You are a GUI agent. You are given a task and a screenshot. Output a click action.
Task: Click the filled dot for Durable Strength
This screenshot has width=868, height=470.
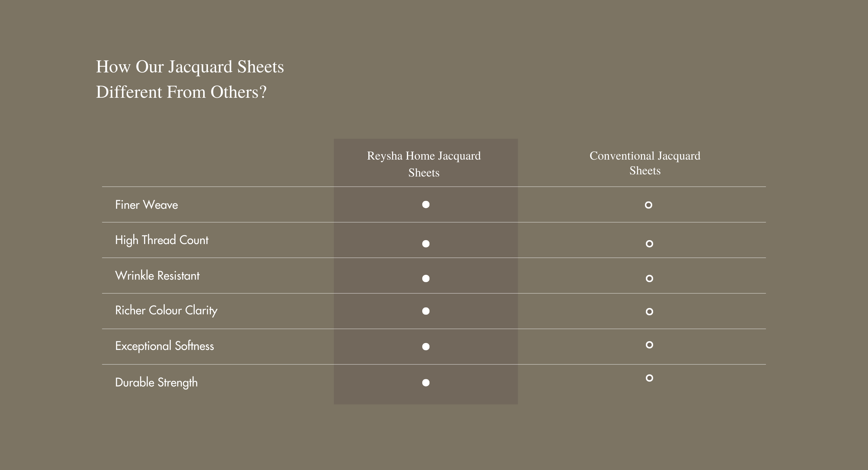(426, 383)
